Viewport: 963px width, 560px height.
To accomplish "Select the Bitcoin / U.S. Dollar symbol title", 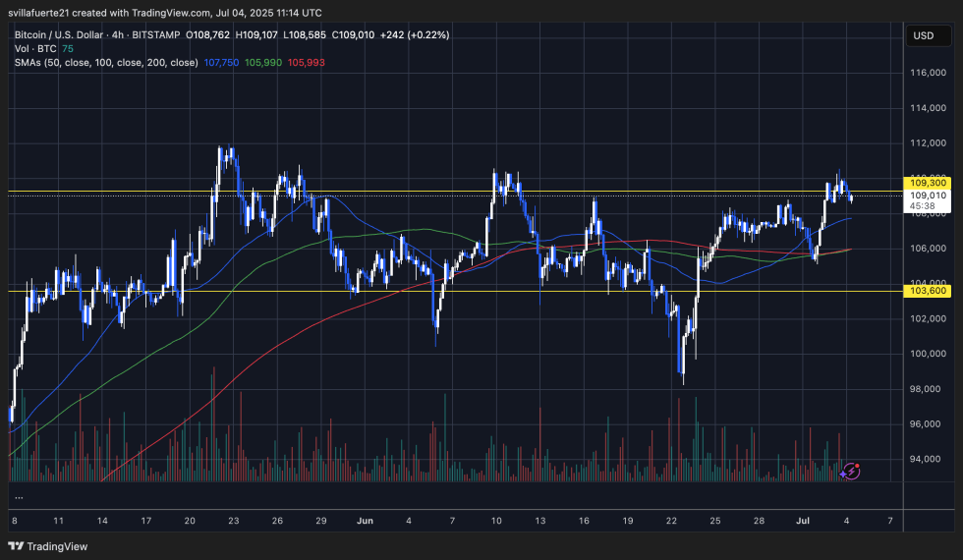I will [59, 34].
